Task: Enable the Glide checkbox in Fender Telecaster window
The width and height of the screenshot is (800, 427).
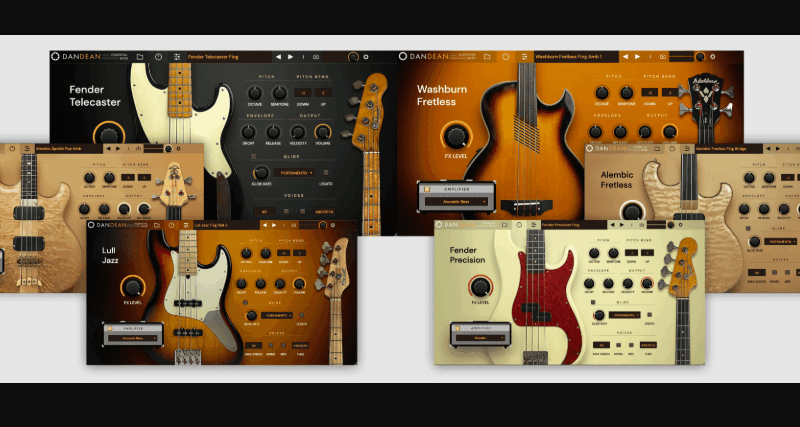Action: [x=254, y=157]
